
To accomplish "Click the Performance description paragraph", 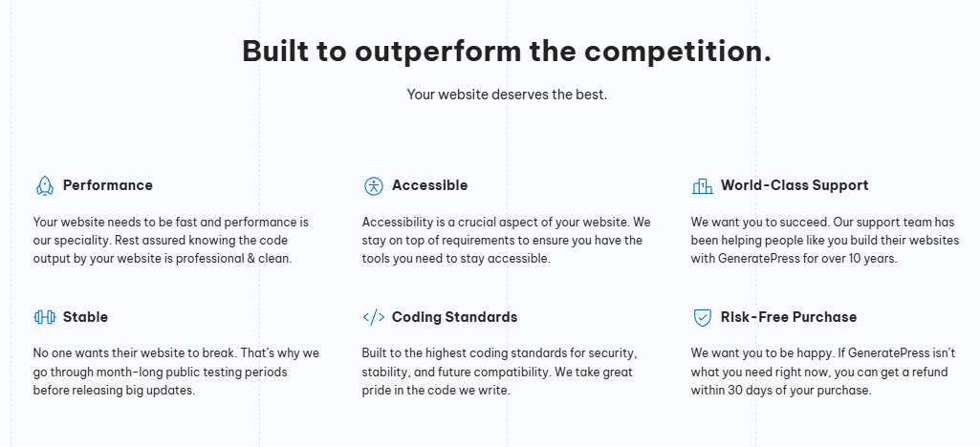I will click(x=171, y=240).
